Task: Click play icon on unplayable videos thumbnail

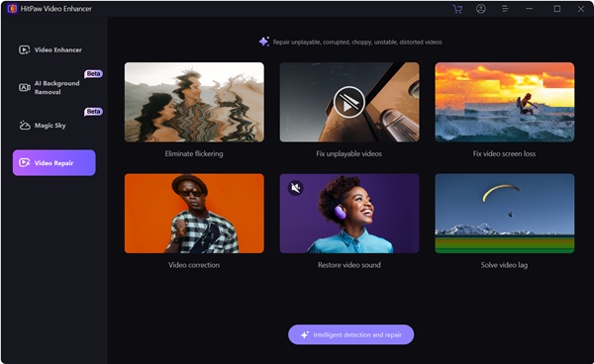Action: point(348,102)
